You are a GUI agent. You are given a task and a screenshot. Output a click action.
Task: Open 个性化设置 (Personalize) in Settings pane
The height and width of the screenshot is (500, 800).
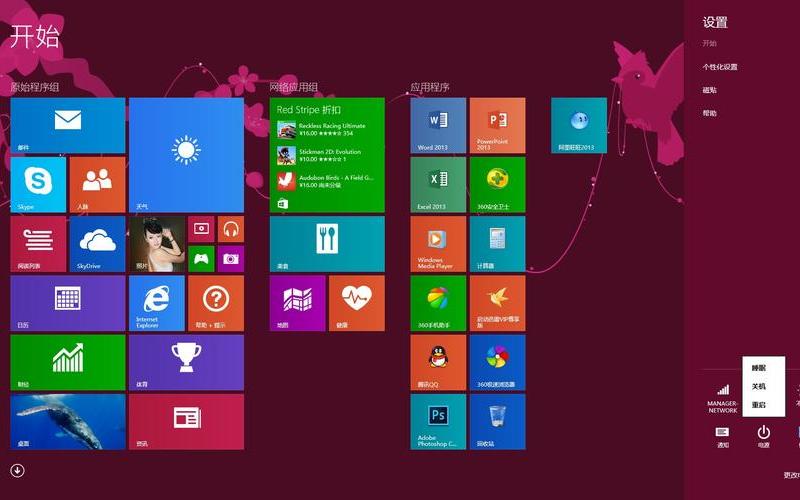[719, 67]
